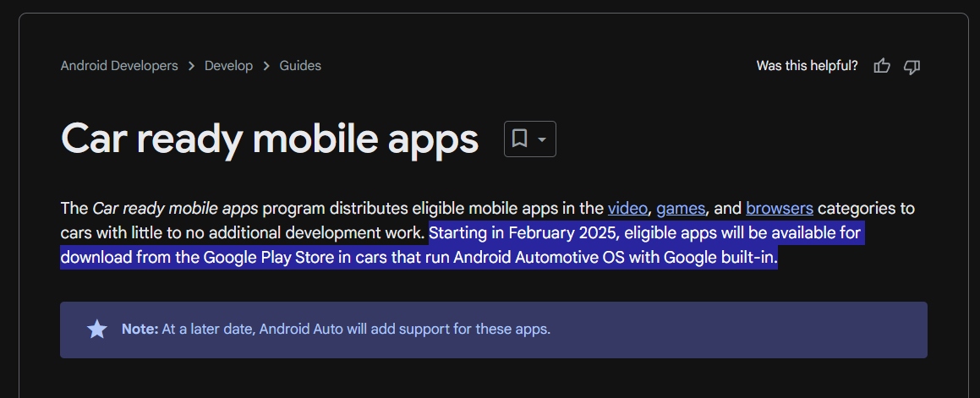
Task: Click the "Car ready mobile apps" page heading
Action: click(270, 139)
